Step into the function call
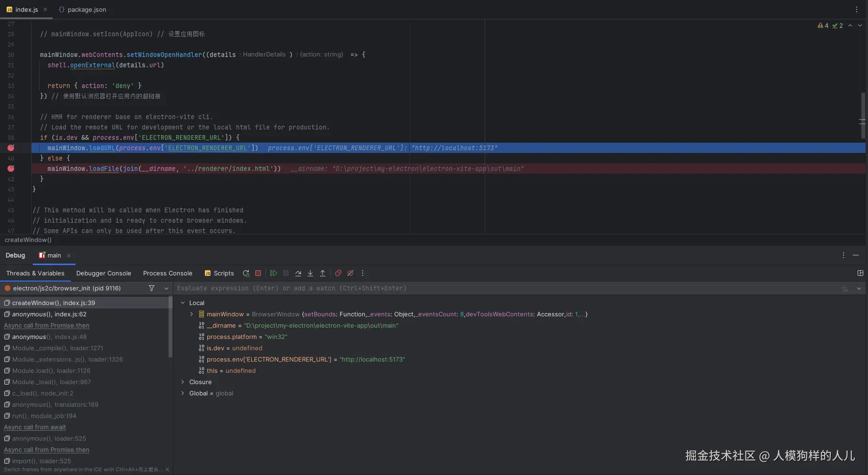 coord(310,273)
